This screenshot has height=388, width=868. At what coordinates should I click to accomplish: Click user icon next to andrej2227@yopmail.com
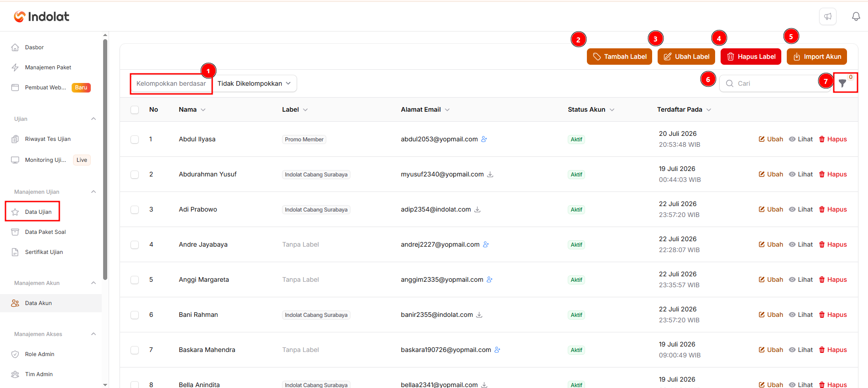tap(486, 244)
